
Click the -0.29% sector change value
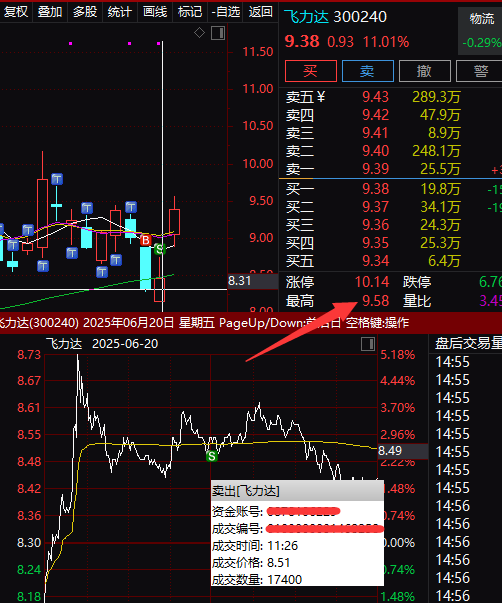click(x=482, y=42)
